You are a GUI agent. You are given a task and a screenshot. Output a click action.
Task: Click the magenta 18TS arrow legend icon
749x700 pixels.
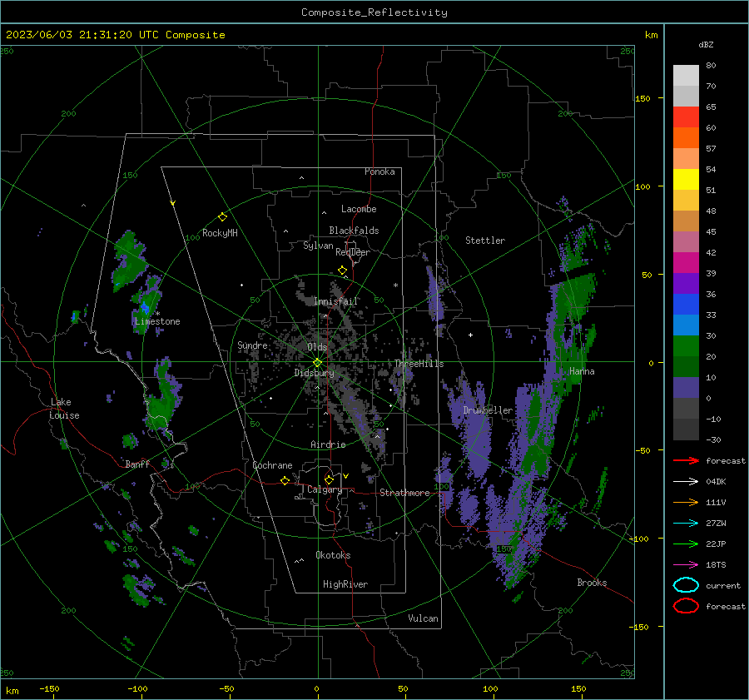coord(686,565)
